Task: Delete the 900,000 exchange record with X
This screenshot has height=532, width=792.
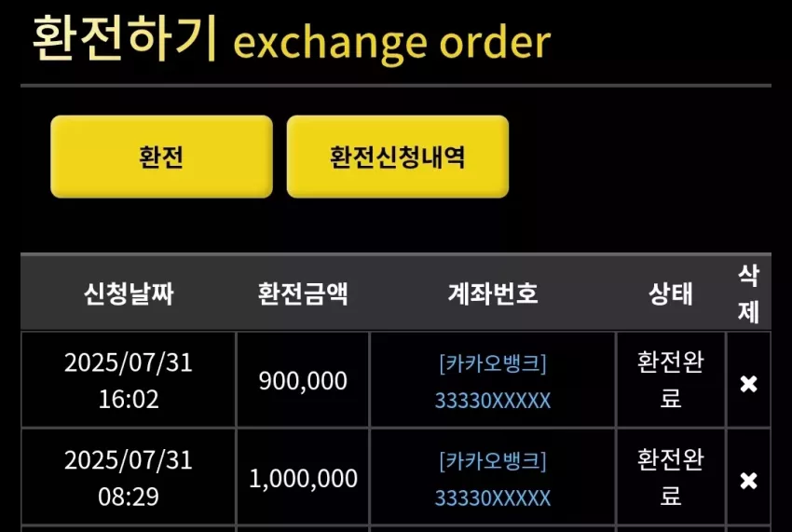Action: (748, 384)
